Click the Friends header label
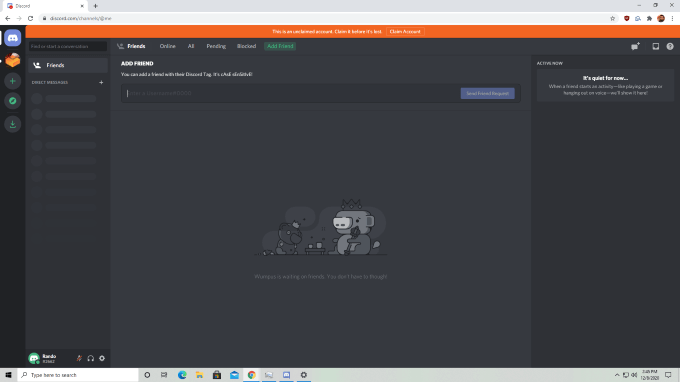 [x=136, y=46]
